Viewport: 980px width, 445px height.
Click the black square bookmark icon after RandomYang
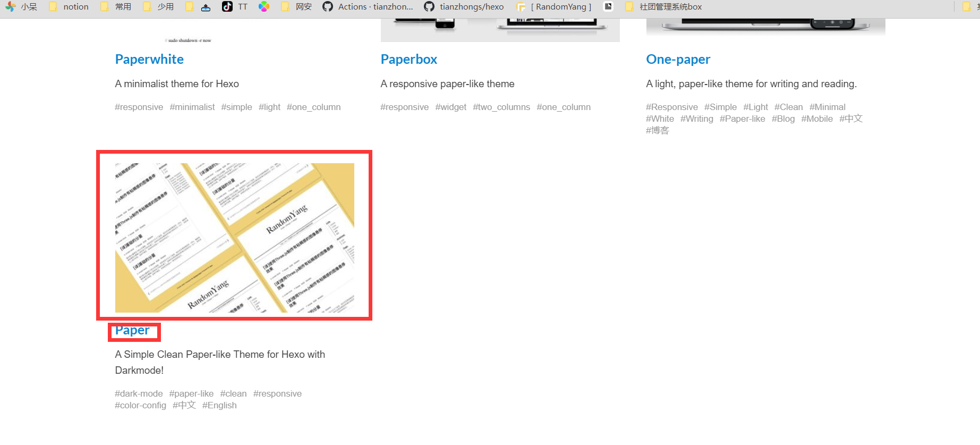(609, 6)
